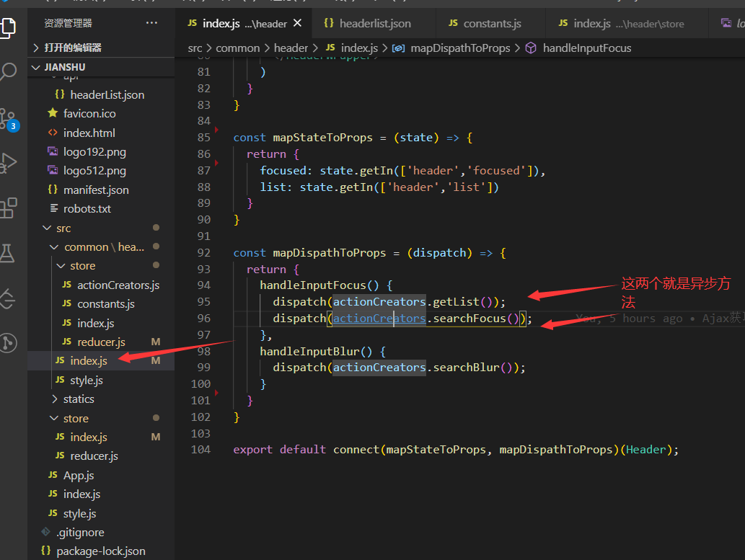Collapse the store folder under src

pos(101,419)
